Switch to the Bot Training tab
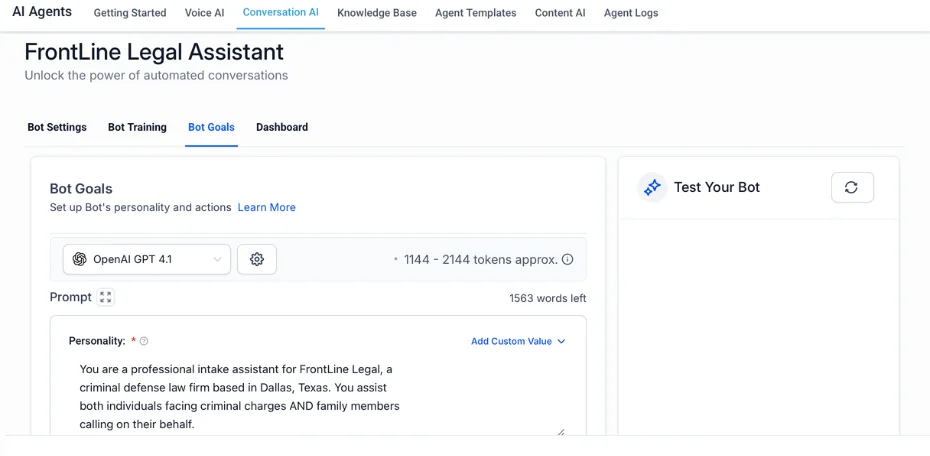Viewport: 930px width, 456px height. coord(137,127)
